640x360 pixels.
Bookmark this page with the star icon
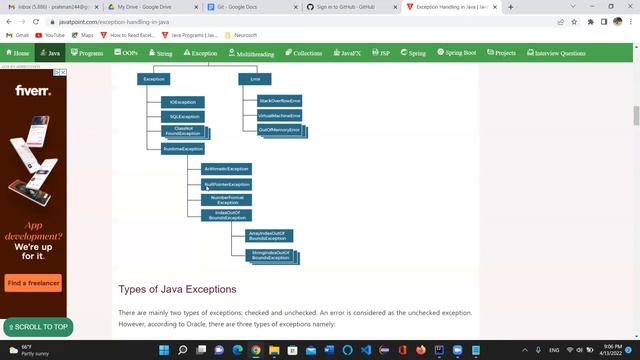point(574,22)
